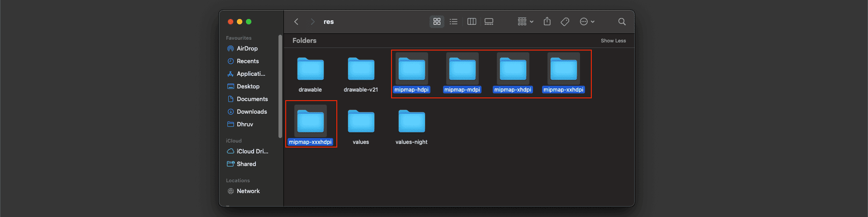Viewport: 868px width, 217px height.
Task: Open the ellipsis action menu dropdown
Action: (x=587, y=22)
